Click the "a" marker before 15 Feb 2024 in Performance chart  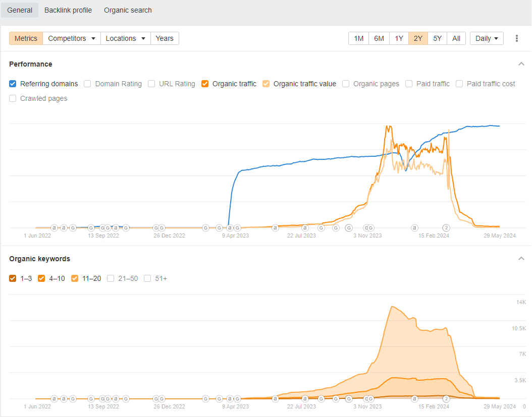click(414, 228)
